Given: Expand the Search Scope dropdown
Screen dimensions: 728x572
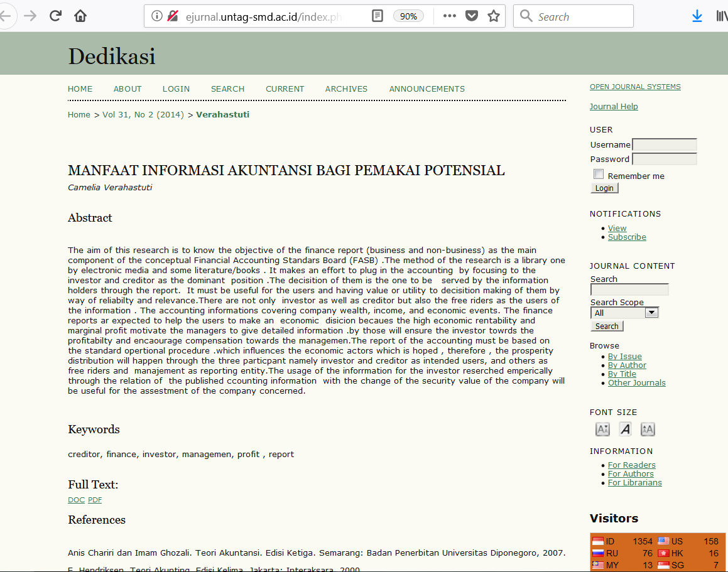Looking at the screenshot, I should tap(651, 313).
